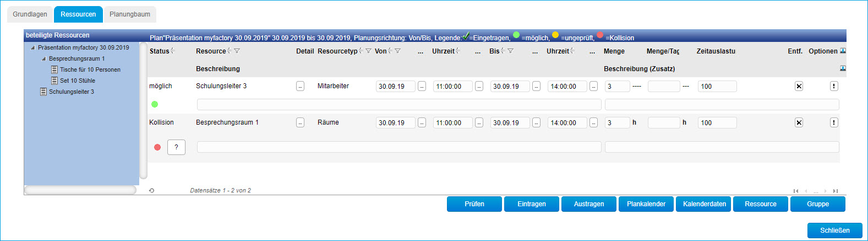Open Detail for Besprechungsraum 1 row

(300, 122)
